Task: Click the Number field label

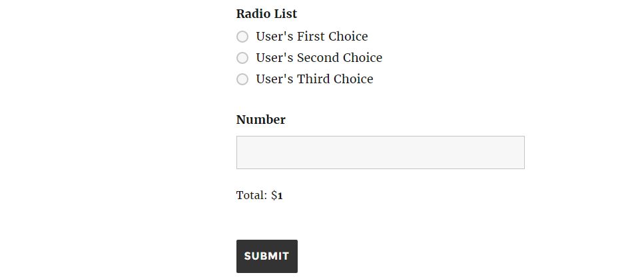Action: (261, 120)
